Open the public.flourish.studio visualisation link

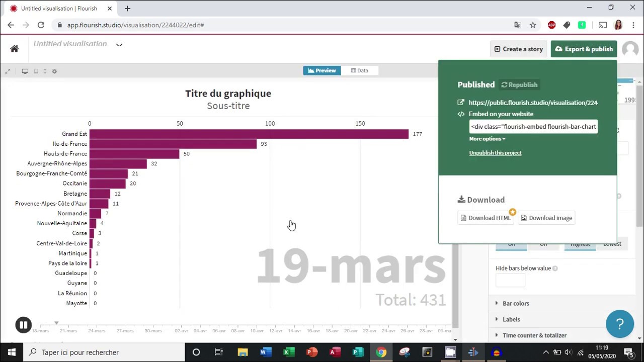click(533, 103)
